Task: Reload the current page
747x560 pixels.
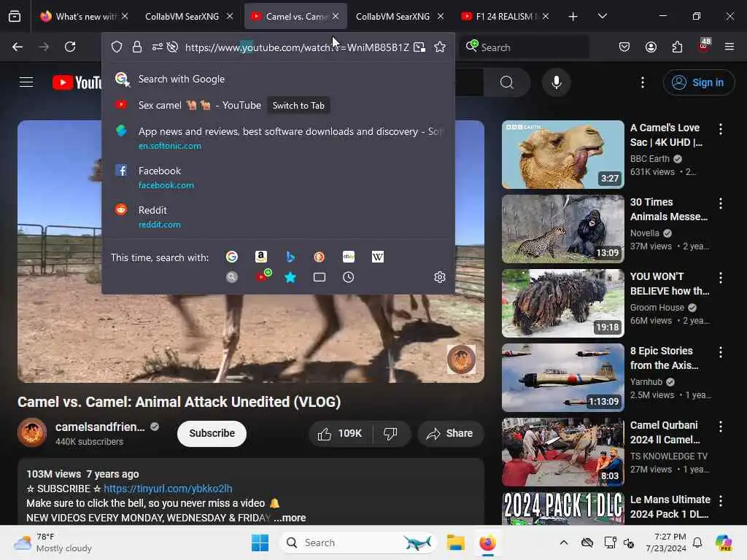Action: [70, 47]
